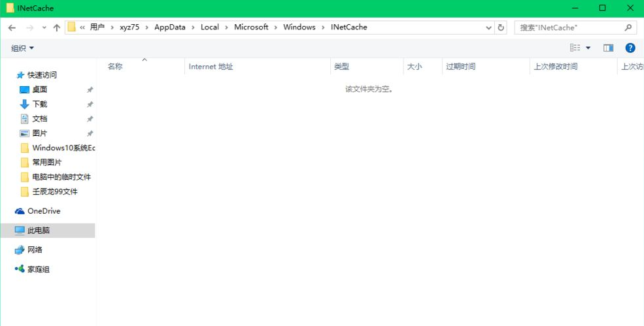Open the 组织 menu
The image size is (644, 326).
(x=22, y=48)
